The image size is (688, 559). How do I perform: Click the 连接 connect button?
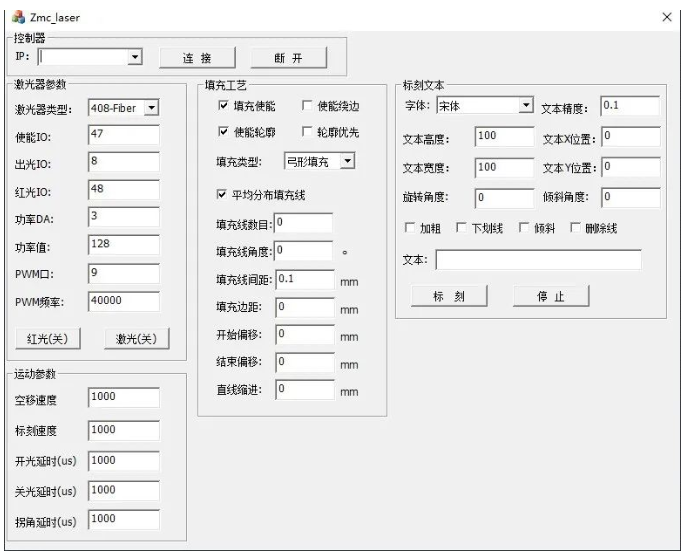click(197, 58)
